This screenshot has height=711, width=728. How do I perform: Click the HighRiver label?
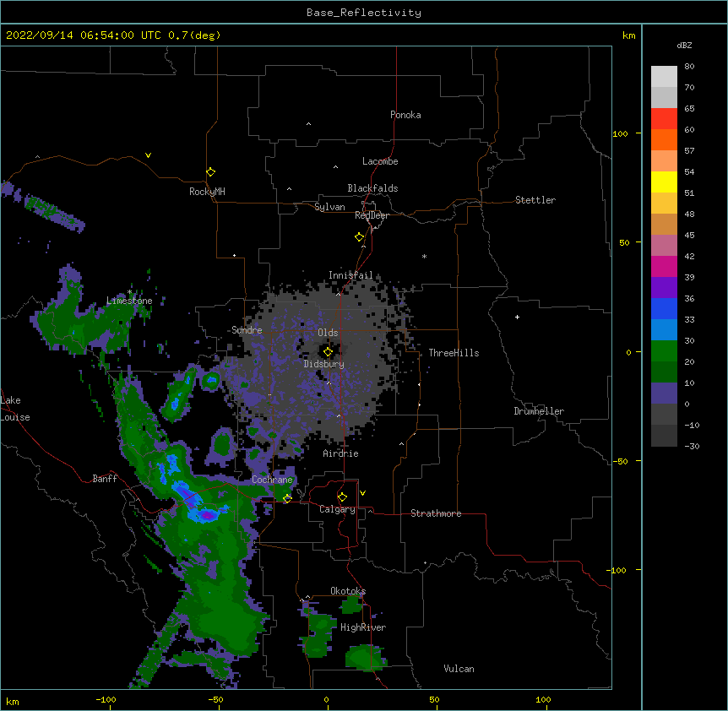coord(363,627)
